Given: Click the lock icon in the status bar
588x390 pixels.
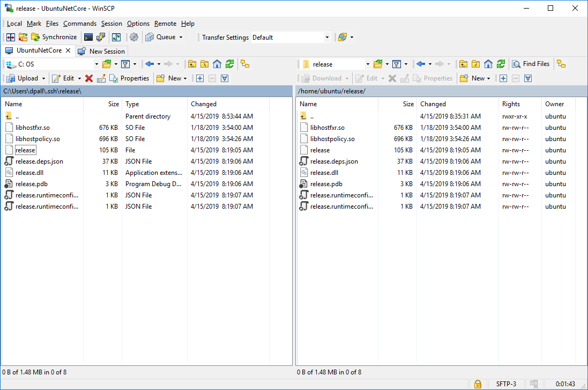Looking at the screenshot, I should pyautogui.click(x=478, y=384).
